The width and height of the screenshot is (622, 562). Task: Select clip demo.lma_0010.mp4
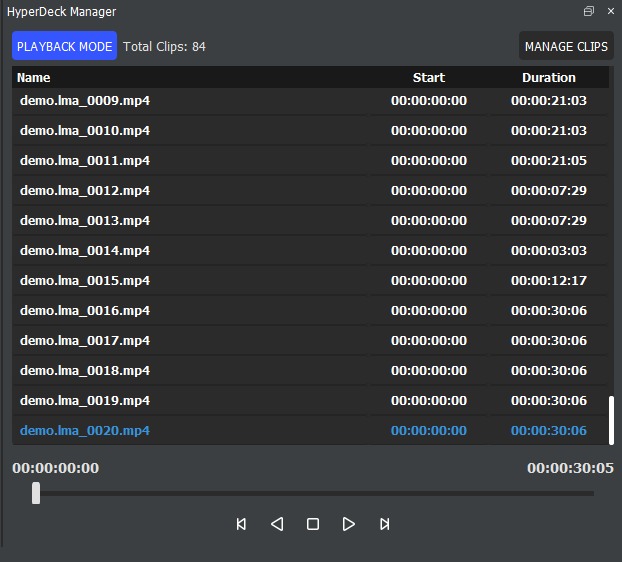310,130
